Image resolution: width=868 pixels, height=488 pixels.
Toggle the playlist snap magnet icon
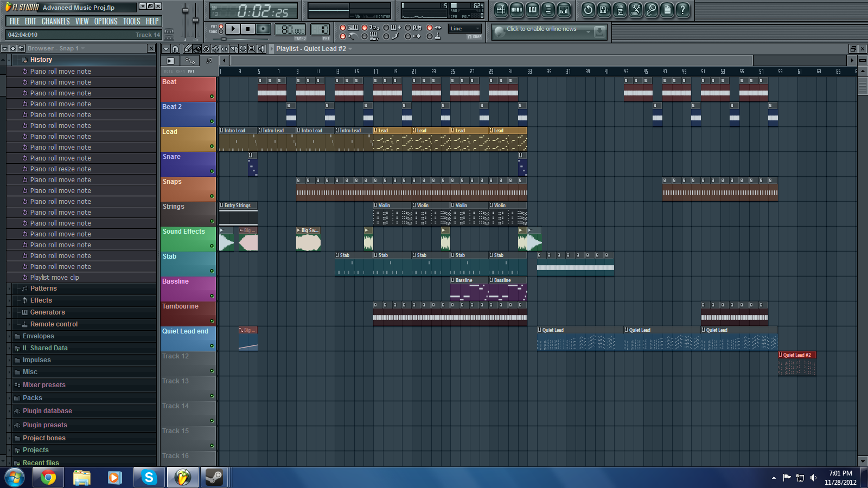click(175, 49)
